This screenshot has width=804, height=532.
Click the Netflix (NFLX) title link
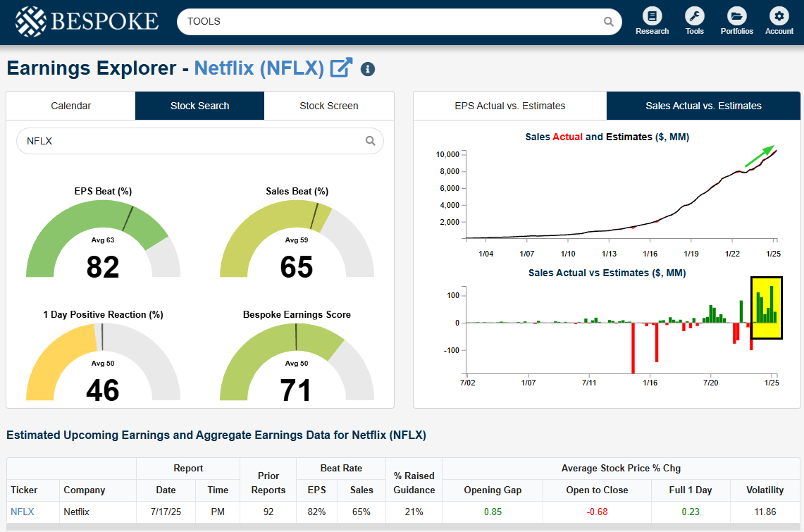tap(259, 68)
